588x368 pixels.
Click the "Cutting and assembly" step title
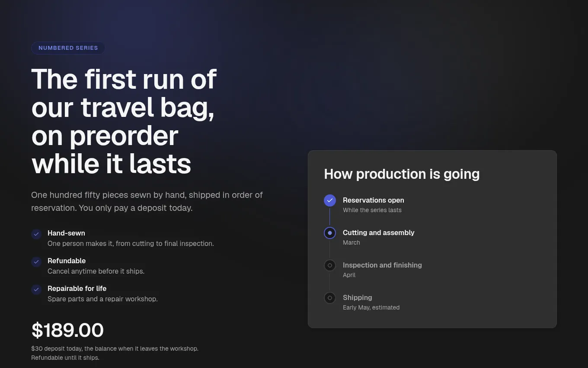point(379,232)
